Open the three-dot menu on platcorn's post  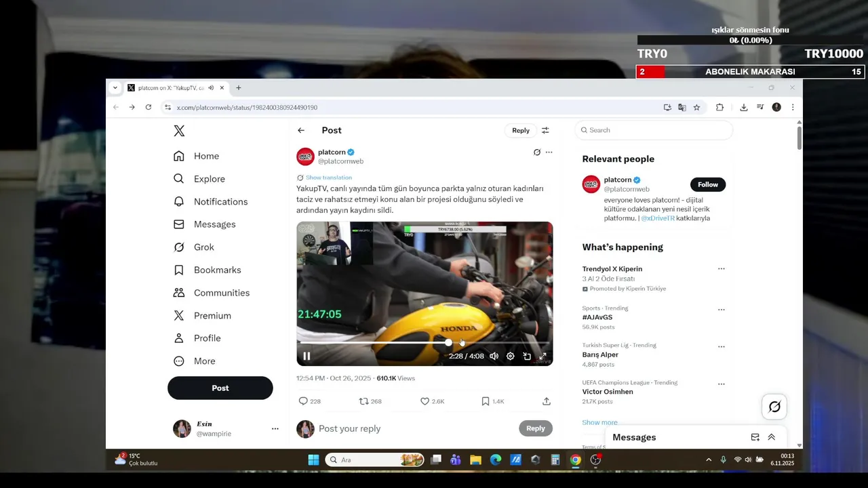coord(549,152)
